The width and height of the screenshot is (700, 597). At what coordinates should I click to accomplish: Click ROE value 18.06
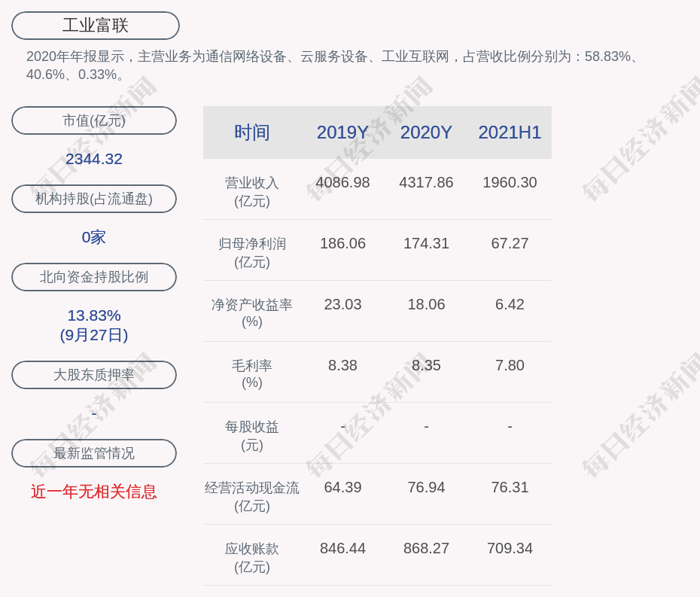[x=426, y=305]
